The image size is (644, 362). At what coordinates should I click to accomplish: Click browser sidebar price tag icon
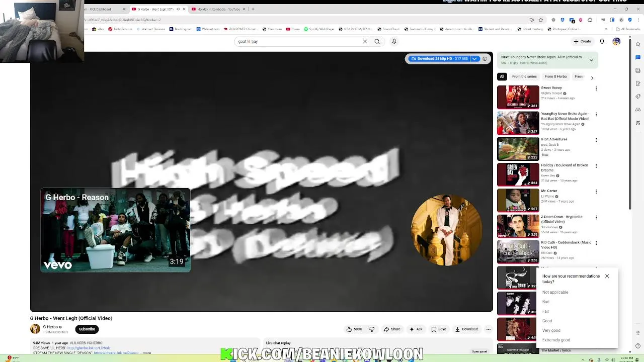click(x=638, y=97)
